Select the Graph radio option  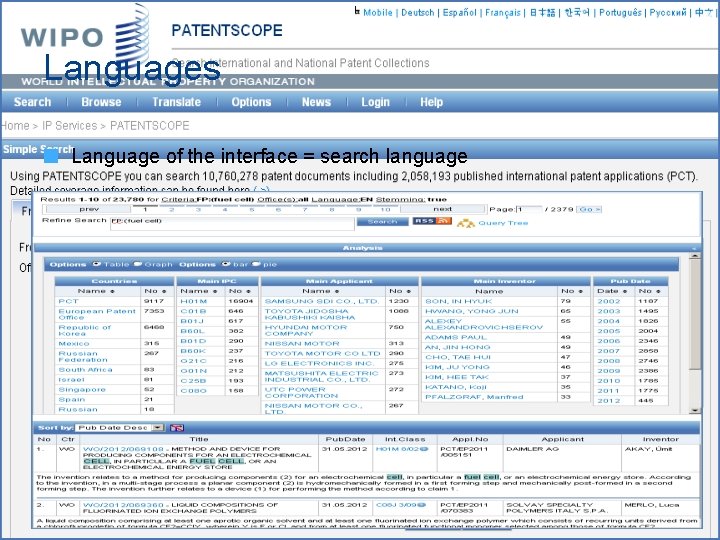[138, 264]
